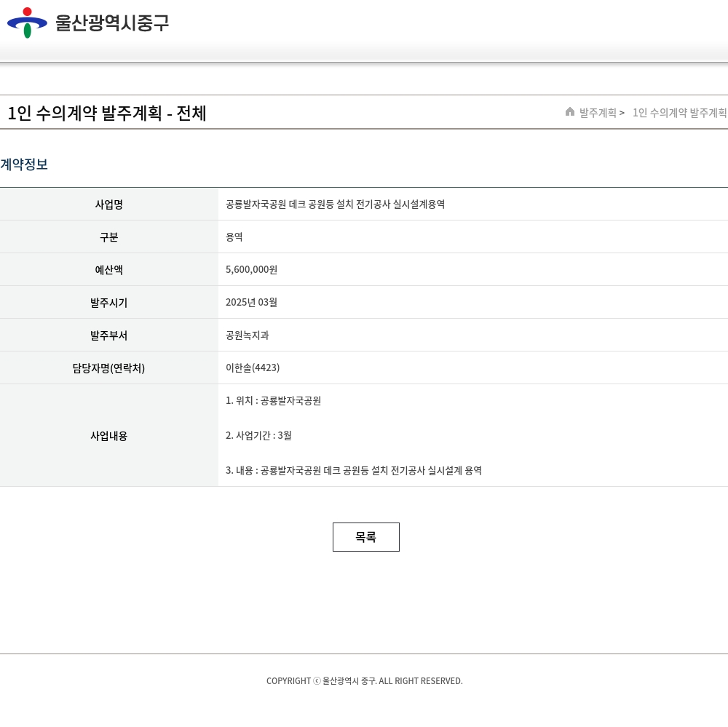Screen dimensions: 728x727
Task: Click the 담당자명(연락처) row label
Action: (x=109, y=368)
